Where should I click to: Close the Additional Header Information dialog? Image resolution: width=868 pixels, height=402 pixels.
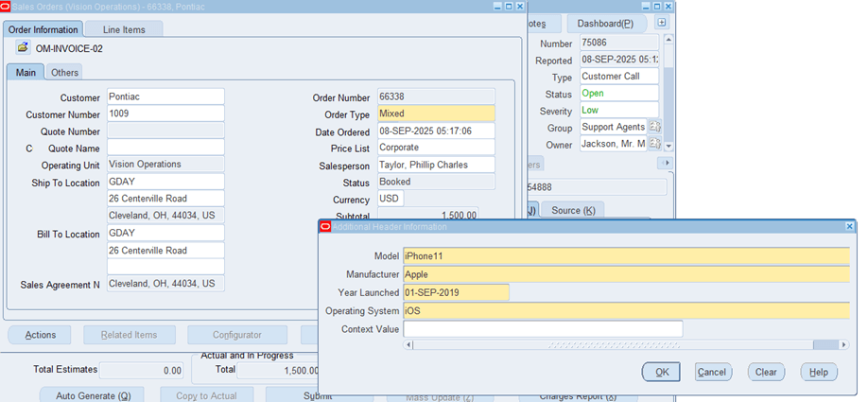click(849, 226)
